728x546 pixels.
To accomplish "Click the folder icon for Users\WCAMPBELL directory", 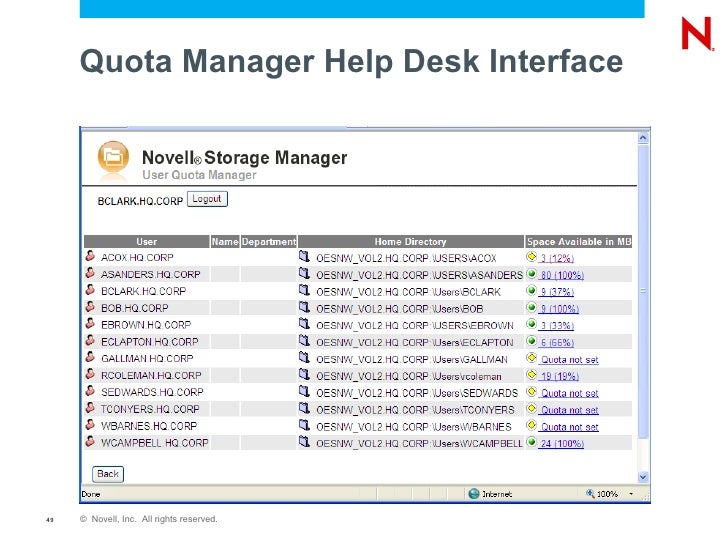I will [x=304, y=442].
